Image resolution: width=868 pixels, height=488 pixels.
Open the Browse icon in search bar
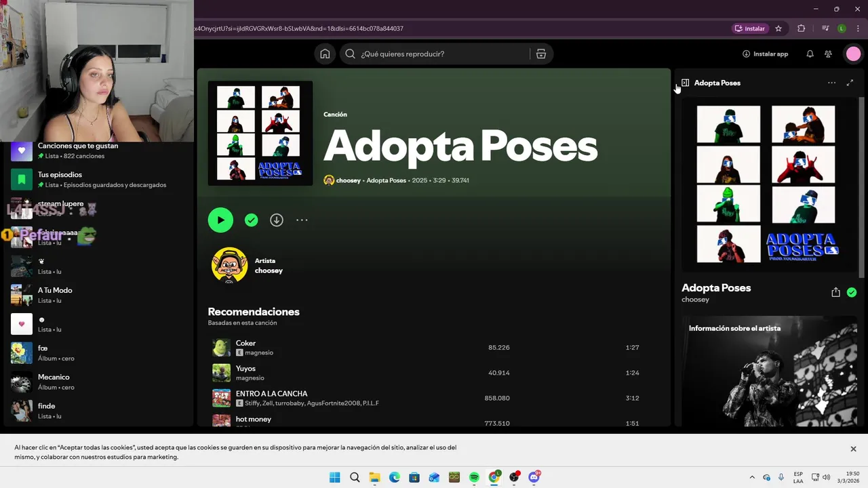click(541, 54)
